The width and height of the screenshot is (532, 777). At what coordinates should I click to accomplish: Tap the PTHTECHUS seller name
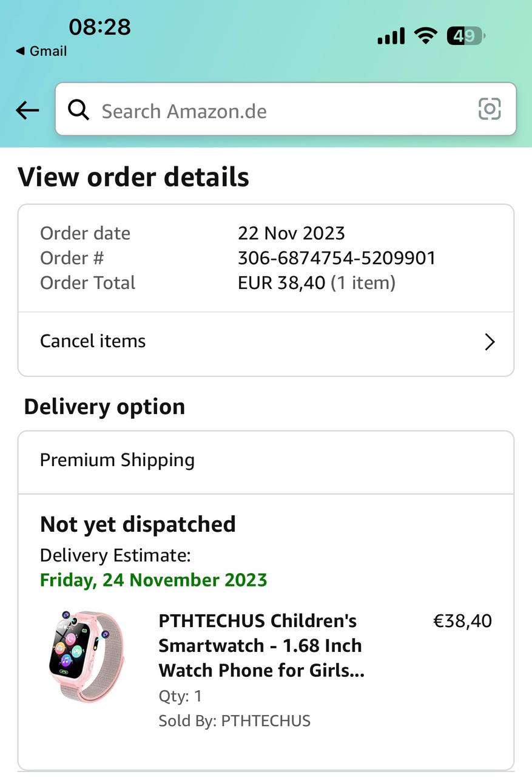pyautogui.click(x=266, y=721)
